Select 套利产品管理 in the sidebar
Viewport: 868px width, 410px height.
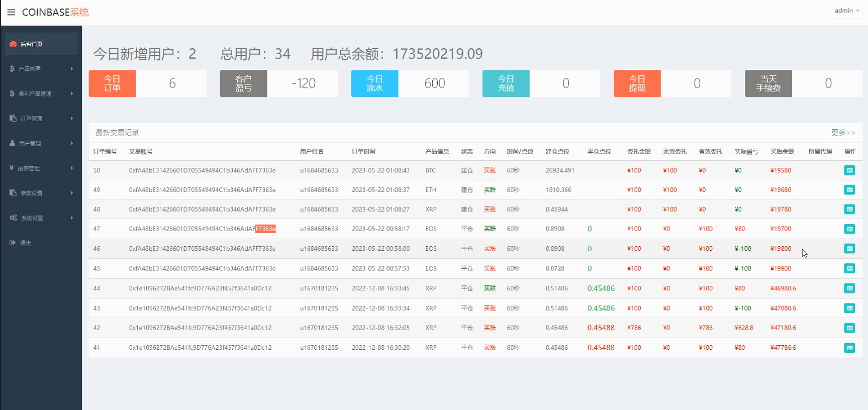35,93
